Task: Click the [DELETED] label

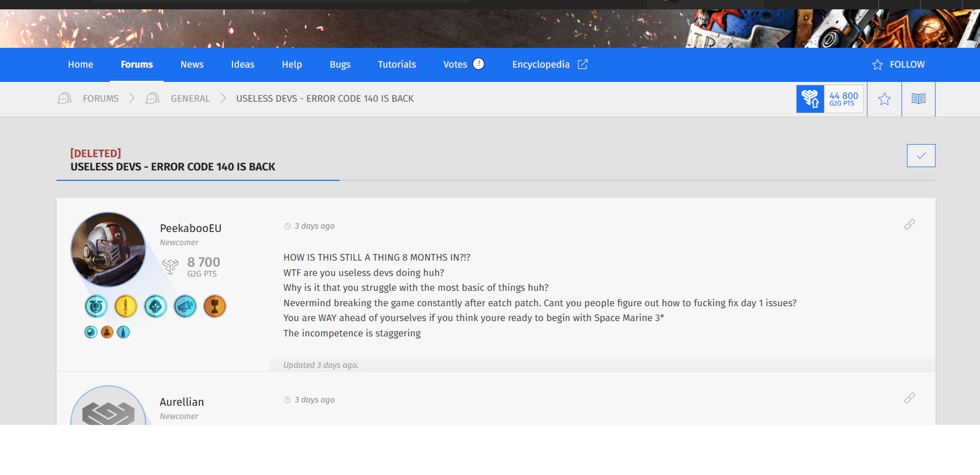Action: tap(96, 153)
